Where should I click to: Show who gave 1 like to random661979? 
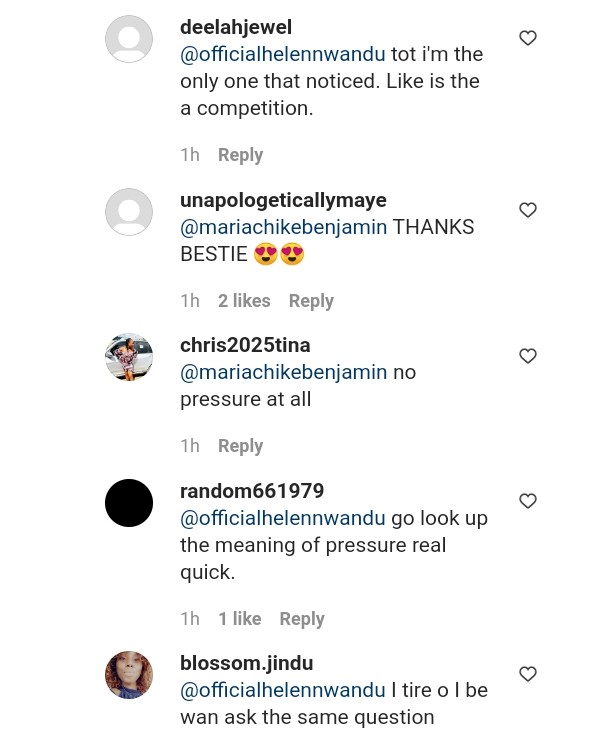(x=240, y=619)
